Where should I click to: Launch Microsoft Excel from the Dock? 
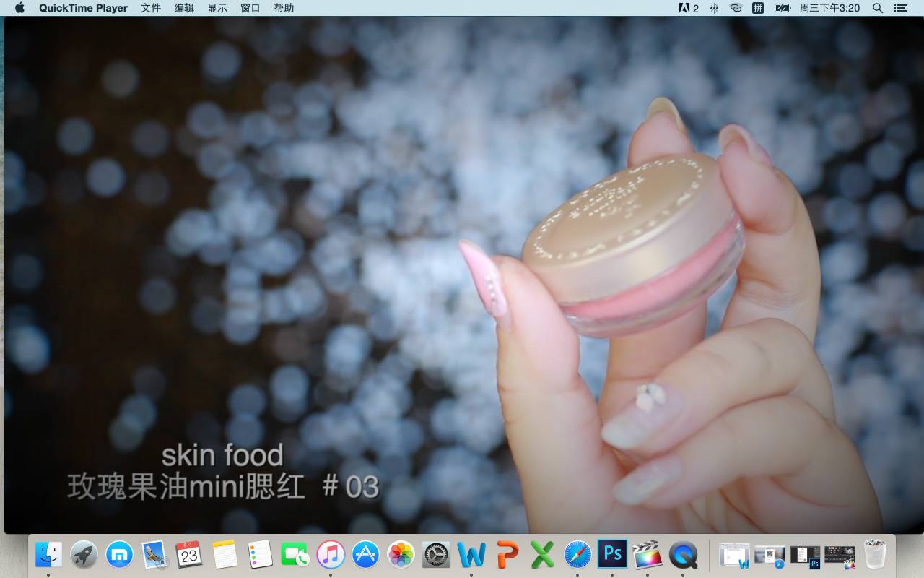542,555
